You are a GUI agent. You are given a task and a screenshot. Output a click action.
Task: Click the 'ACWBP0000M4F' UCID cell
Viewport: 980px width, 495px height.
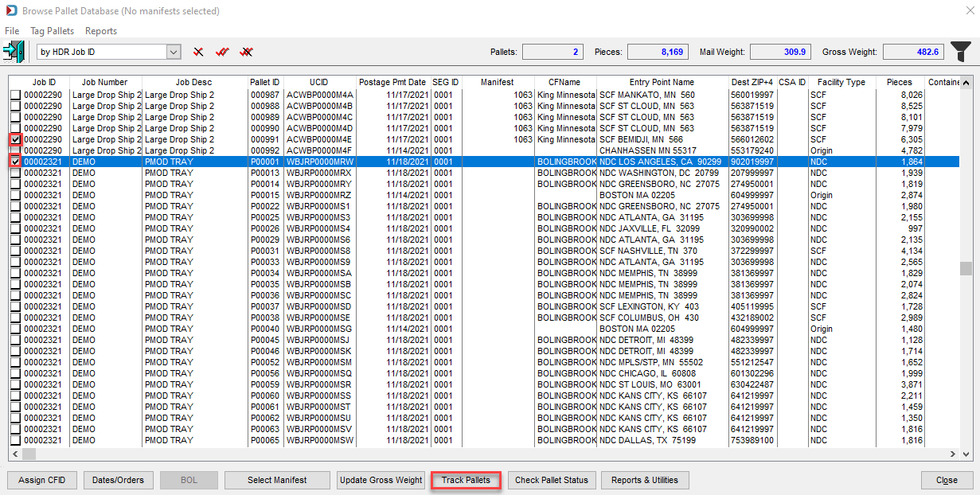(319, 150)
